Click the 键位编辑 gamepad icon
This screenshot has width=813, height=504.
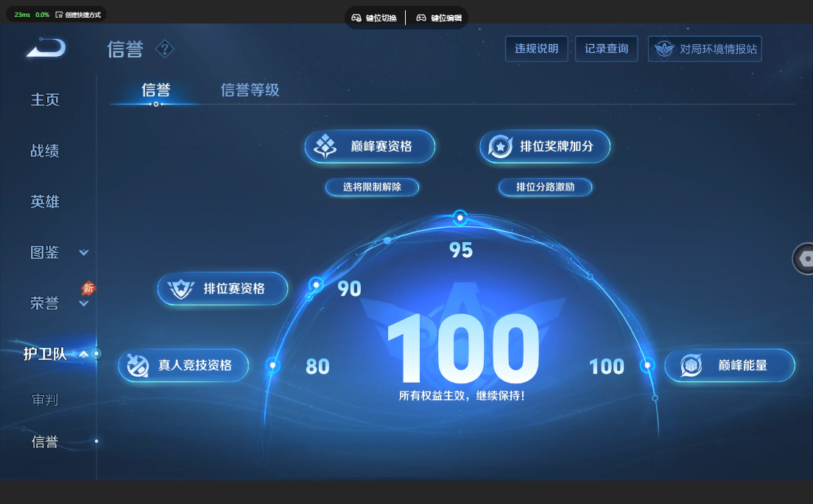(421, 18)
